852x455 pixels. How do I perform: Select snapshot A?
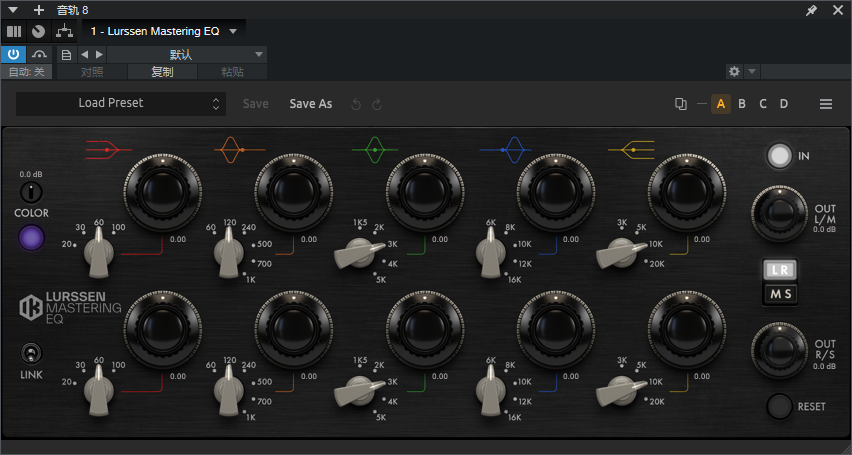click(721, 104)
